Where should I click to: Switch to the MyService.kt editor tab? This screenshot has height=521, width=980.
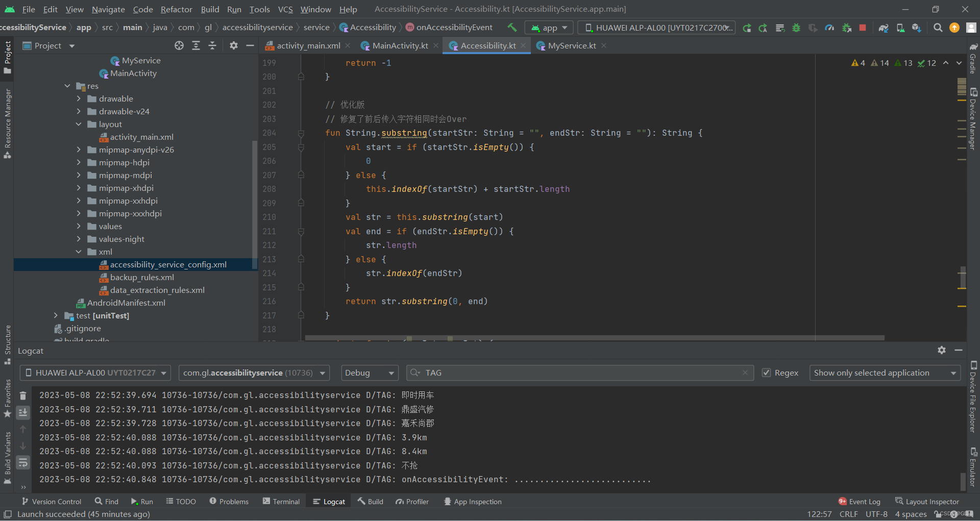[x=572, y=45]
